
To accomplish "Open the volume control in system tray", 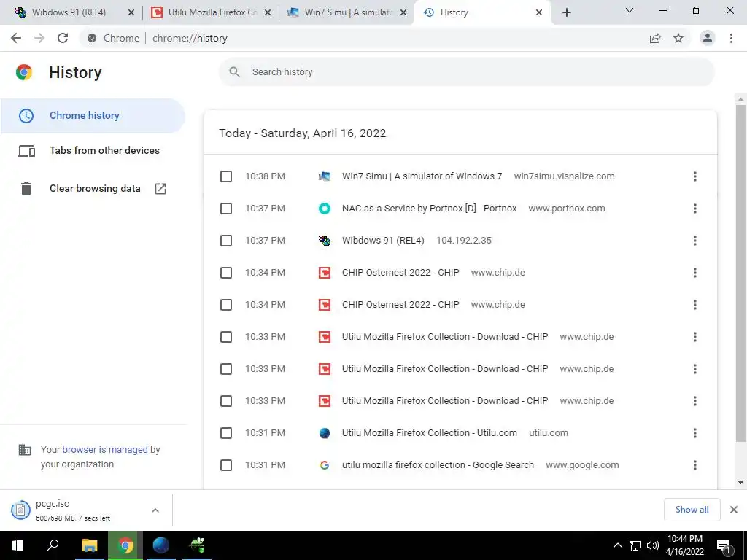I will (653, 545).
